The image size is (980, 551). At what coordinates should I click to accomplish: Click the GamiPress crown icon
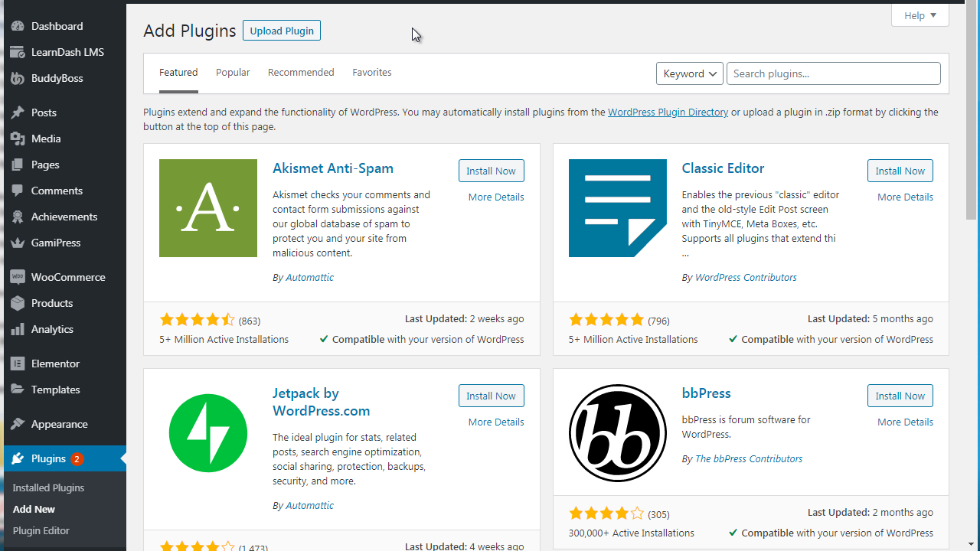click(18, 243)
